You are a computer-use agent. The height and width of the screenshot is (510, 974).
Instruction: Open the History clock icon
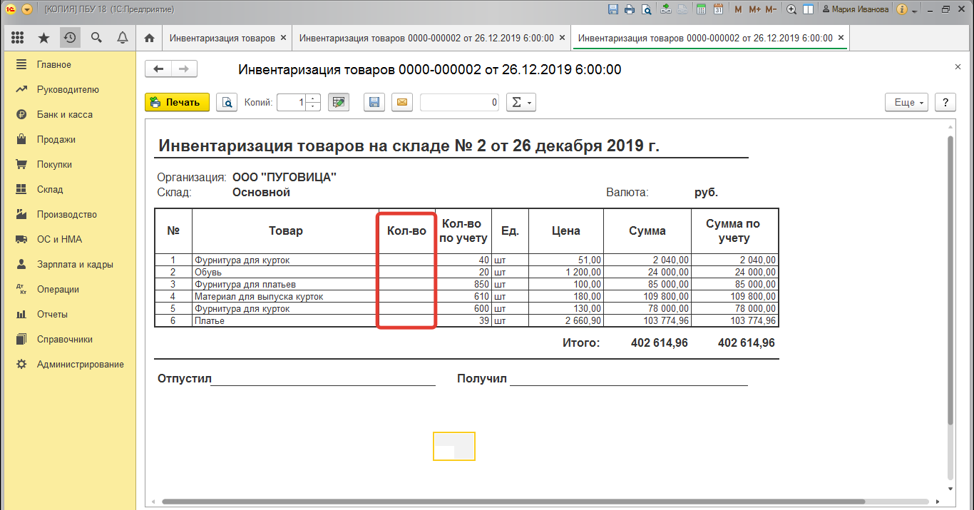[x=70, y=38]
